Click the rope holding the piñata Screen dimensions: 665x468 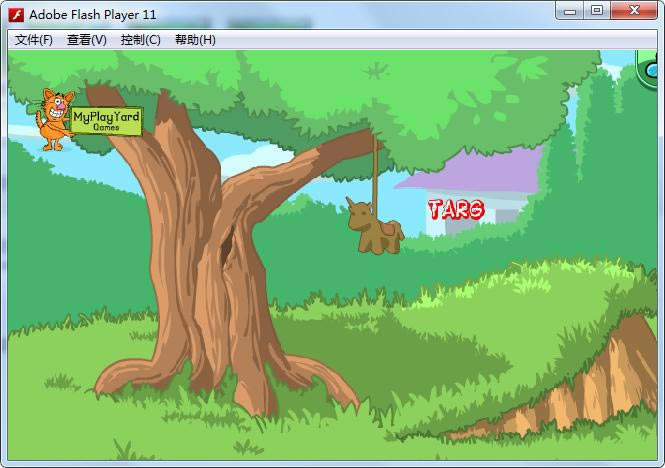377,165
